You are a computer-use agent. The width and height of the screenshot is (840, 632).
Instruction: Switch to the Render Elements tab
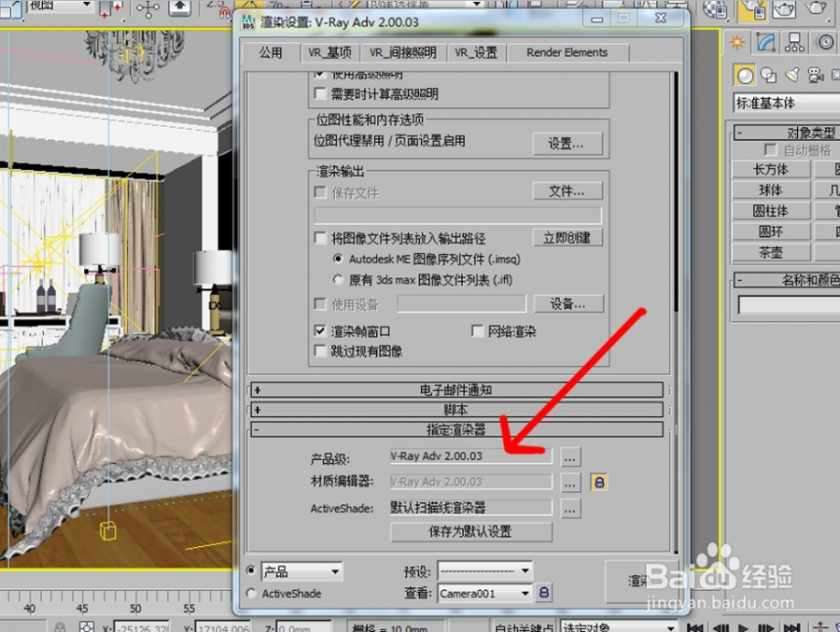pyautogui.click(x=567, y=53)
